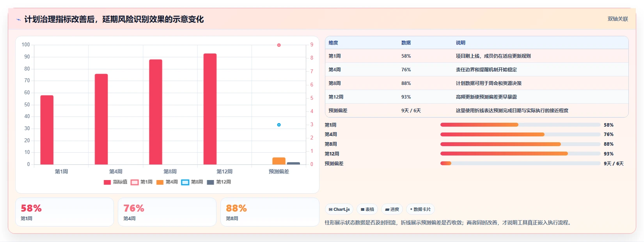The width and height of the screenshot is (644, 242).
Task: Click the red bar for 第4周 in the chart
Action: pos(101,119)
